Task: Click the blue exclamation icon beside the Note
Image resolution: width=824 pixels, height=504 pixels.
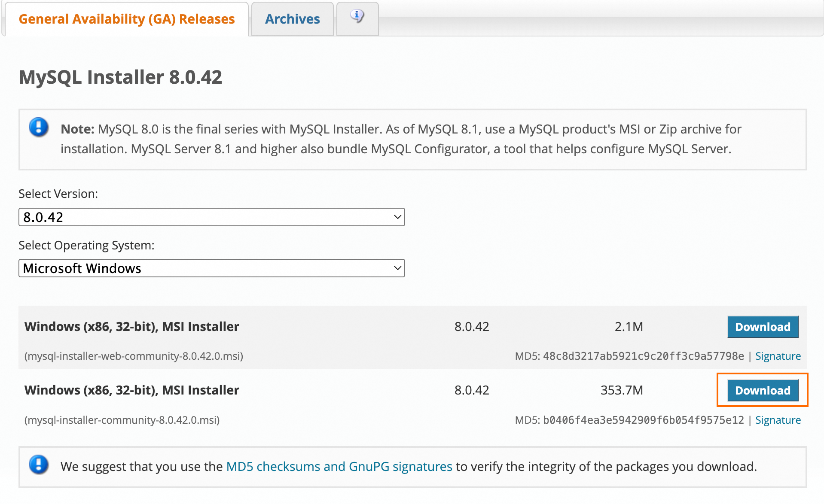Action: pos(39,128)
